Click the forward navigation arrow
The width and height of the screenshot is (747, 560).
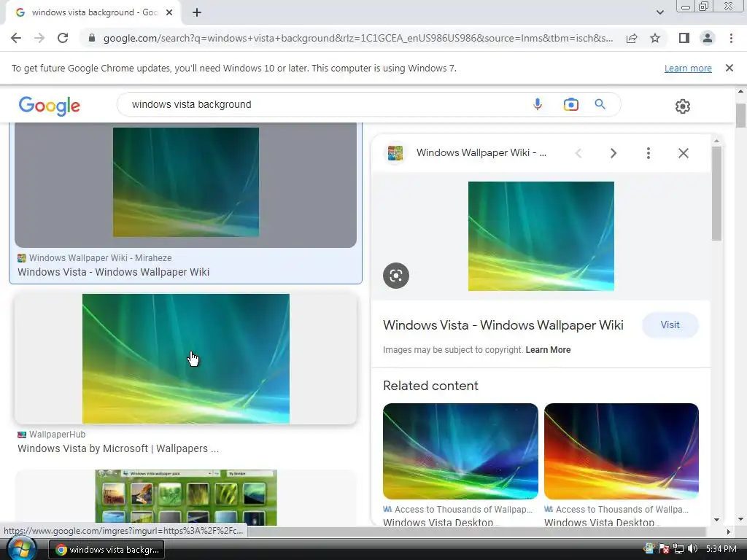[x=39, y=38]
